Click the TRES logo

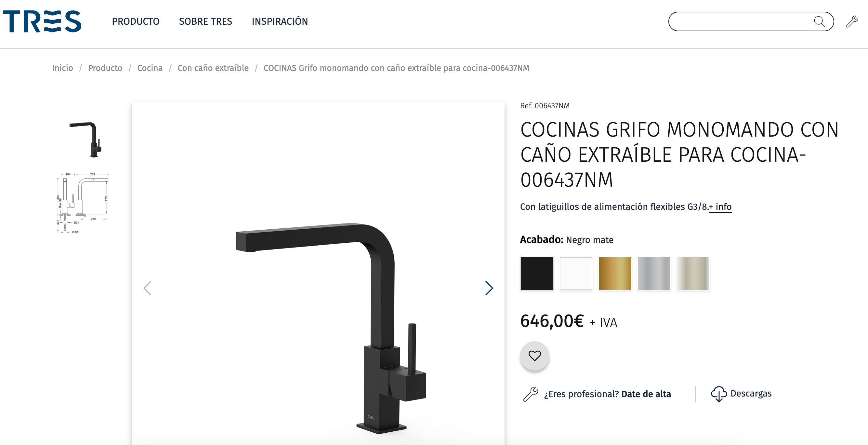click(42, 21)
